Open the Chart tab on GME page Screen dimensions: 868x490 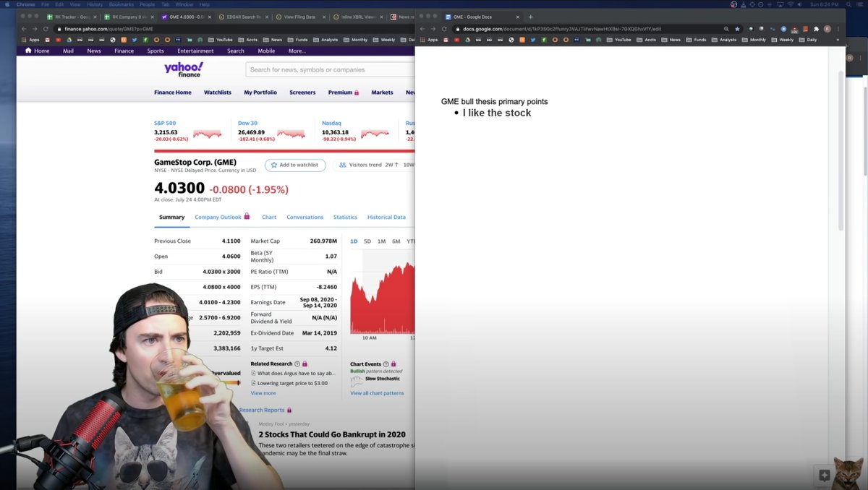269,217
